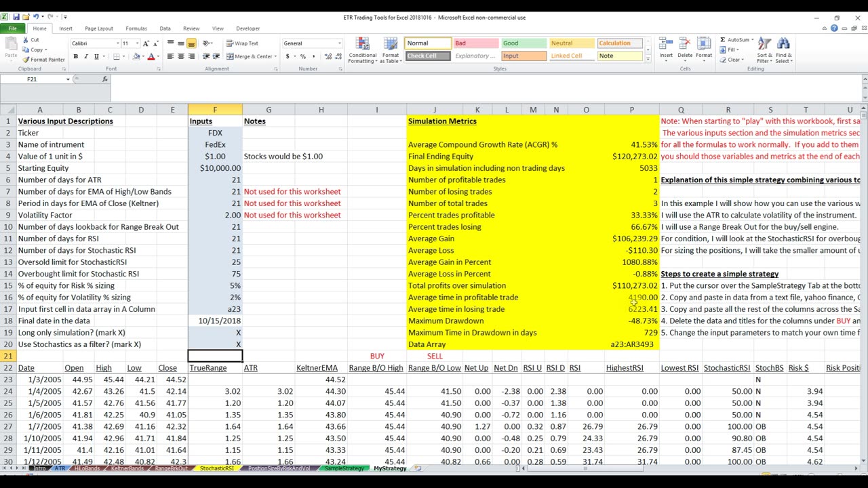Open Format as Table gallery
The height and width of the screenshot is (488, 868).
(391, 50)
